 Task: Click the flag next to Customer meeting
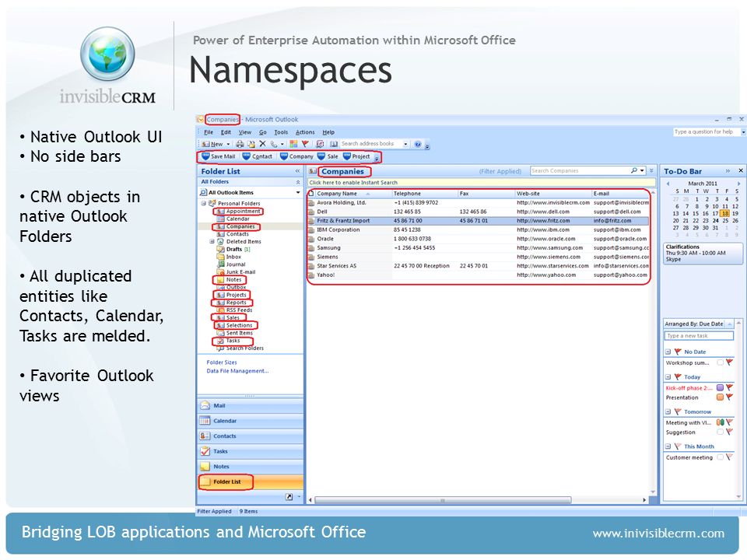click(x=729, y=457)
